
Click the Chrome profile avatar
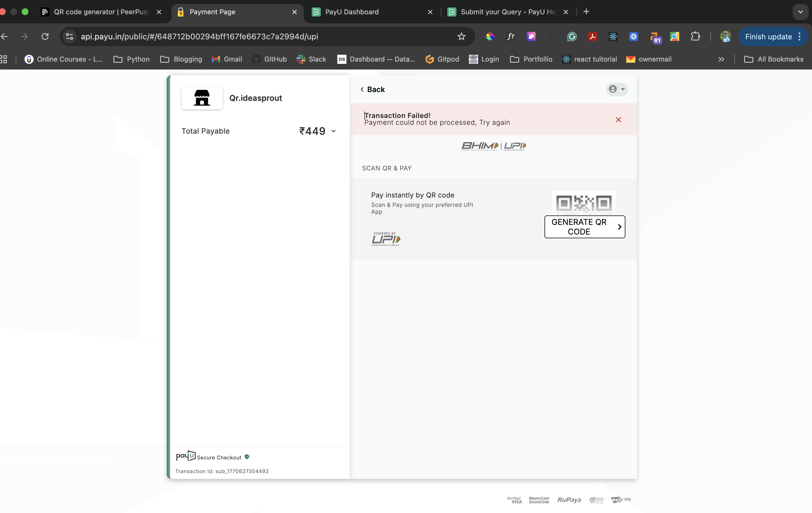tap(725, 36)
